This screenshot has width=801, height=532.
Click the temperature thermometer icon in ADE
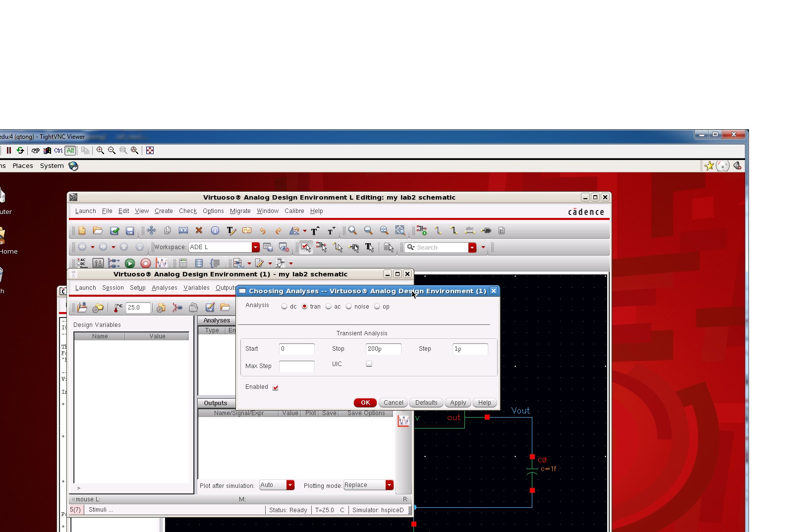(118, 308)
